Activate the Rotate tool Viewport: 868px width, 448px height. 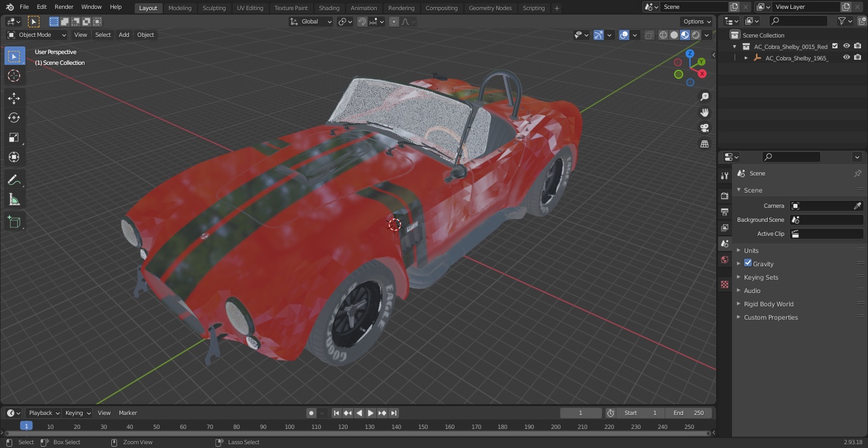(x=14, y=118)
